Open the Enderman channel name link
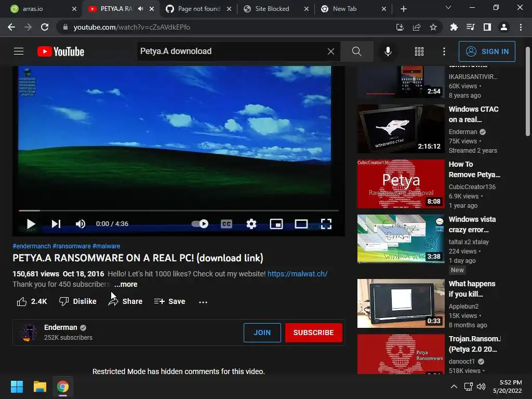532x399 pixels. coord(60,327)
